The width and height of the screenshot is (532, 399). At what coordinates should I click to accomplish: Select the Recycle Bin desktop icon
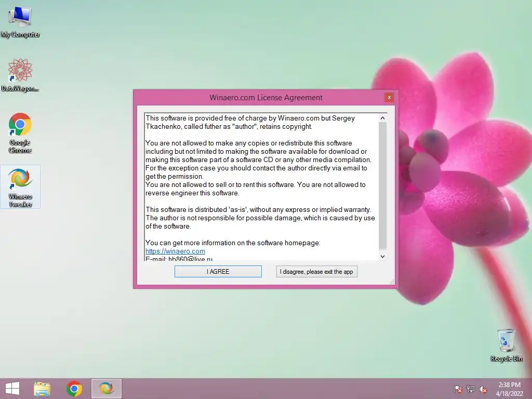506,345
